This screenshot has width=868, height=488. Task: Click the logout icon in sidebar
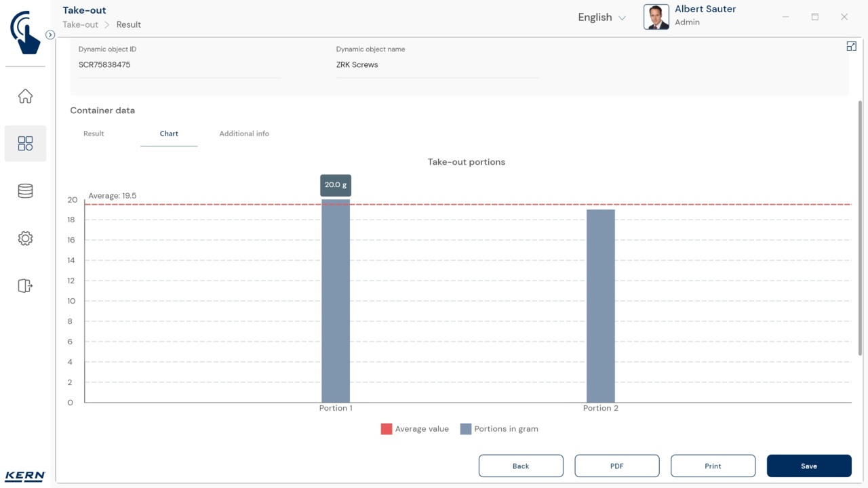pyautogui.click(x=25, y=286)
